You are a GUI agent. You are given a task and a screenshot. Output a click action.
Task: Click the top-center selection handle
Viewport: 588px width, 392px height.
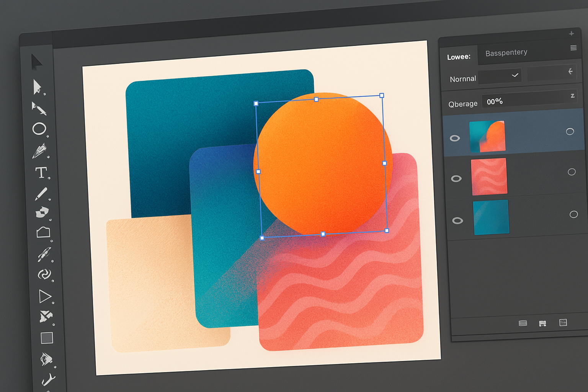316,99
